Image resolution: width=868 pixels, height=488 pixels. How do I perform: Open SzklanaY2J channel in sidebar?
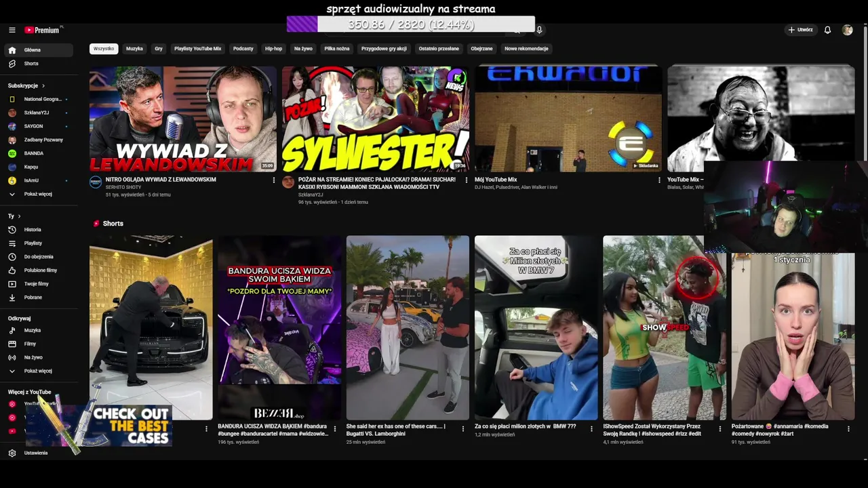pos(38,113)
